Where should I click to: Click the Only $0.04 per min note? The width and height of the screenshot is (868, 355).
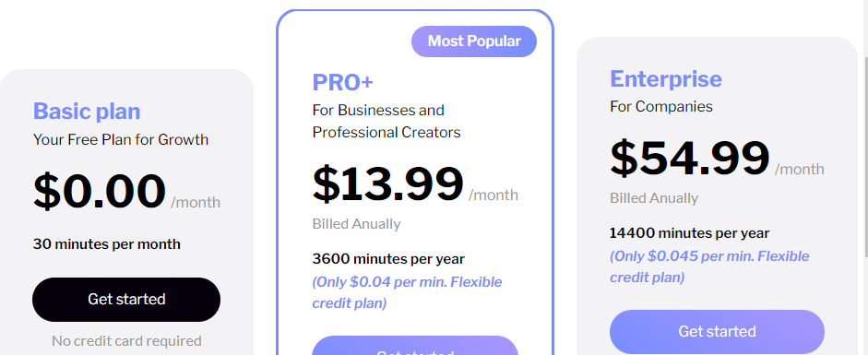coord(408,292)
